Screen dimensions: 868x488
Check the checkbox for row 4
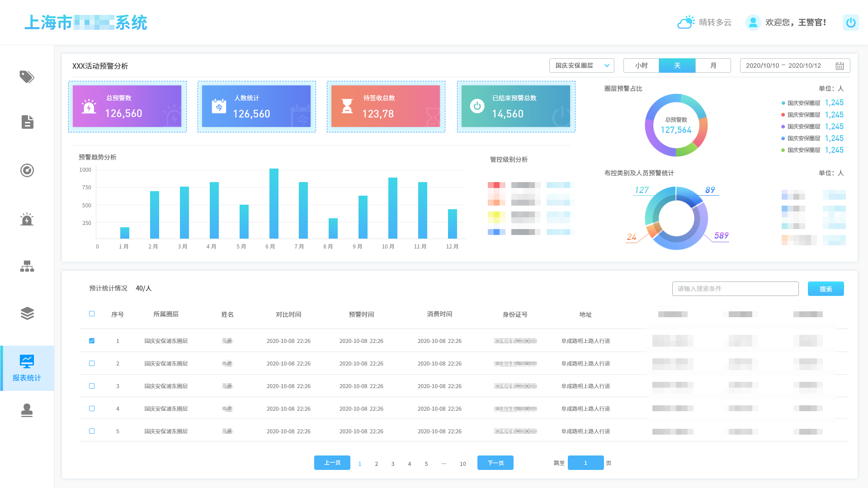click(92, 408)
